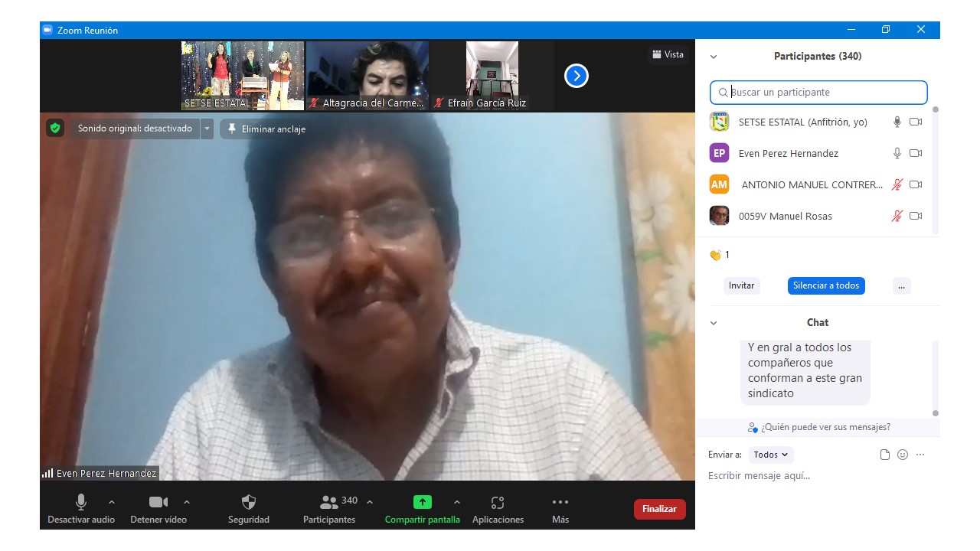The height and width of the screenshot is (551, 980).
Task: Expand audio options caret next to Desactivar audio
Action: (x=112, y=502)
